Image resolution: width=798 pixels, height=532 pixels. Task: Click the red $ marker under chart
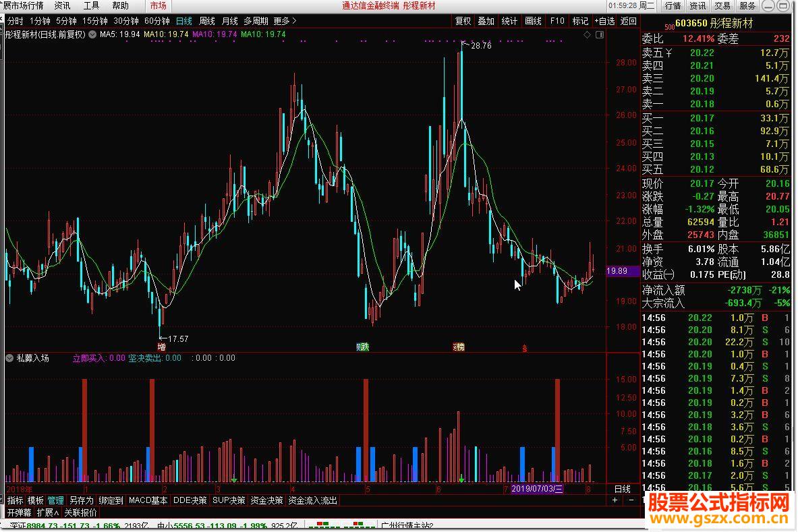(524, 349)
